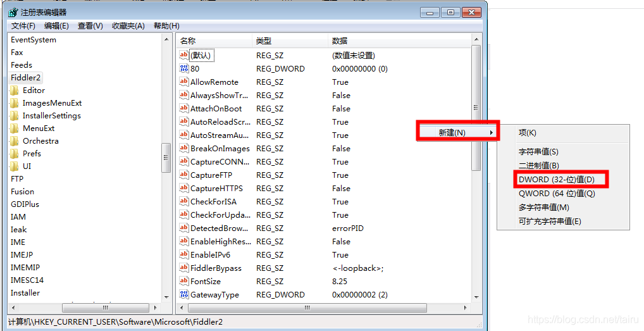Image resolution: width=644 pixels, height=331 pixels.
Task: Click the tree pane scroll-left arrow
Action: coord(13,308)
